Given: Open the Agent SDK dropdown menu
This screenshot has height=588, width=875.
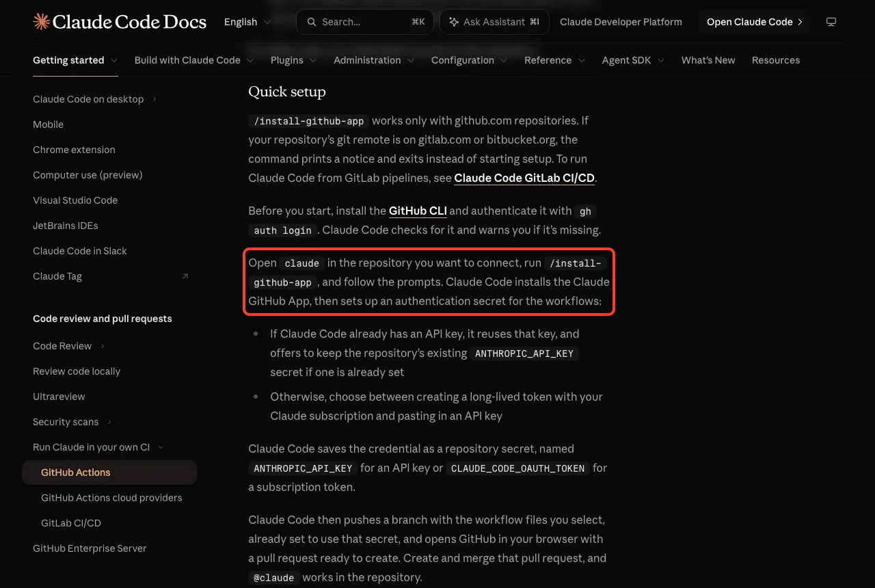Looking at the screenshot, I should pos(633,60).
